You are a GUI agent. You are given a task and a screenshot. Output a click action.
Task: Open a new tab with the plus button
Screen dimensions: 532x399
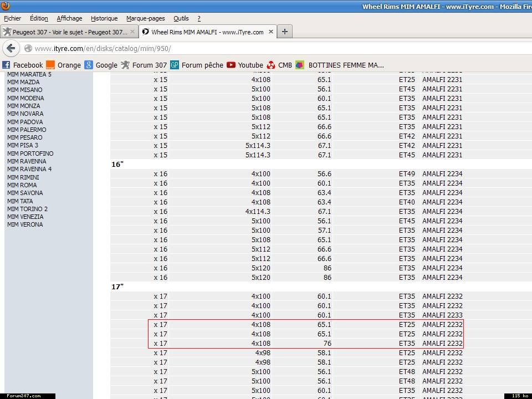click(x=285, y=32)
